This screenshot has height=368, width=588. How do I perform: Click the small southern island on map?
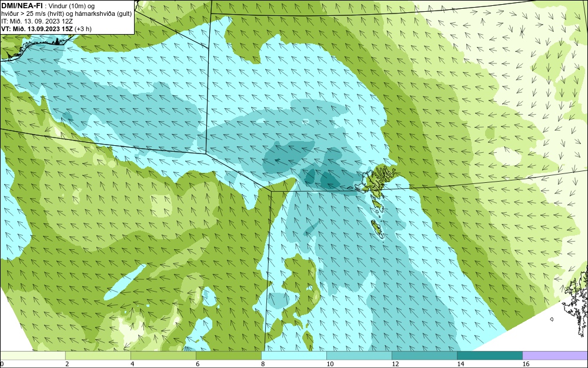tap(377, 229)
